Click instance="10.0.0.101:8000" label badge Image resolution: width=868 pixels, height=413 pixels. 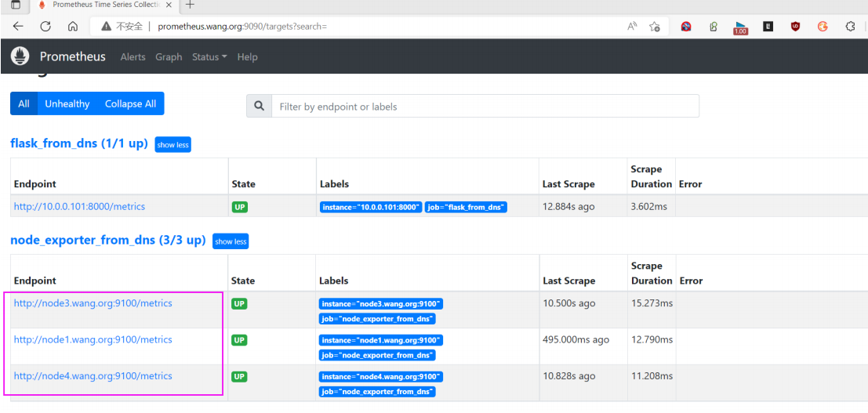371,208
